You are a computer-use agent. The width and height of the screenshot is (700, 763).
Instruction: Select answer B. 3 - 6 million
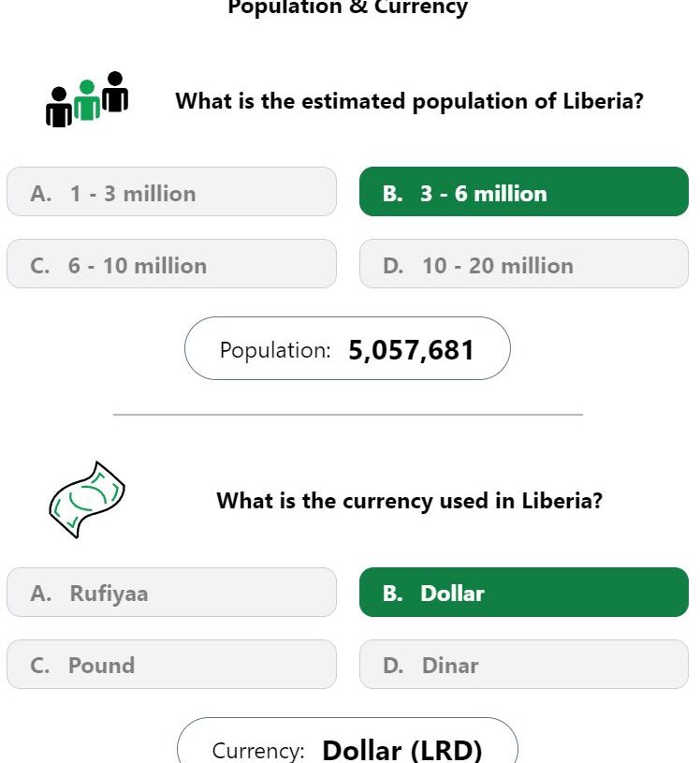click(524, 192)
